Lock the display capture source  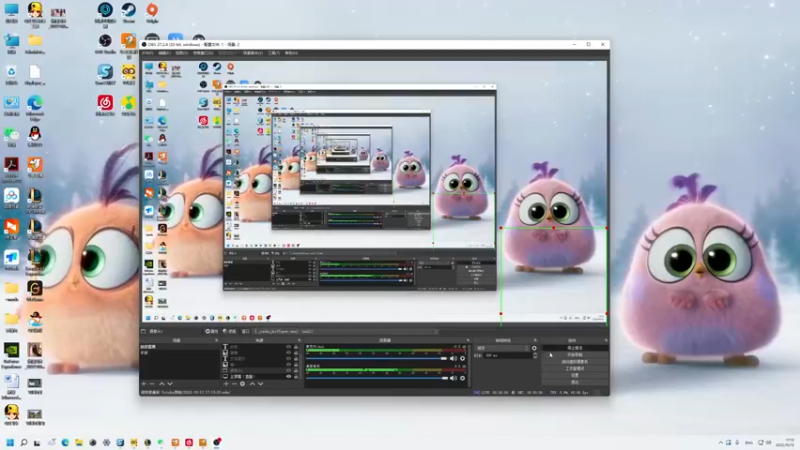point(296,377)
